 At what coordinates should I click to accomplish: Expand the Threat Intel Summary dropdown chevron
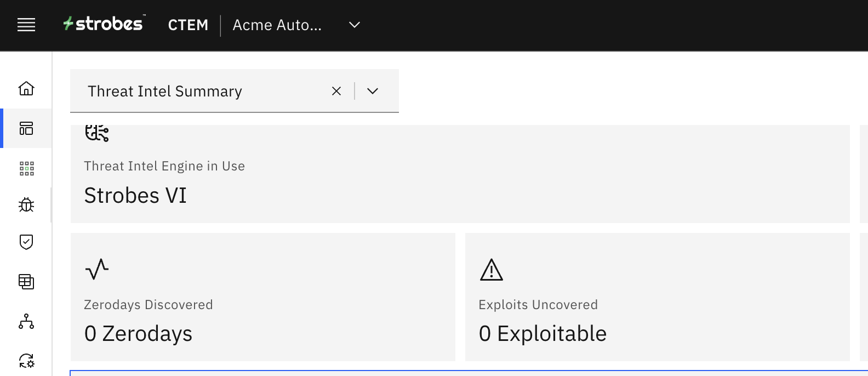(x=373, y=91)
